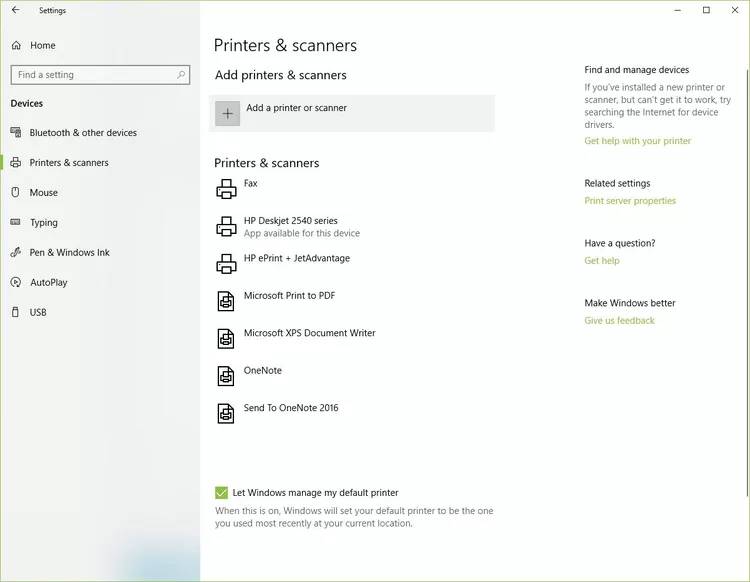The height and width of the screenshot is (582, 750).
Task: Select Mouse in the Devices list
Action: [44, 192]
